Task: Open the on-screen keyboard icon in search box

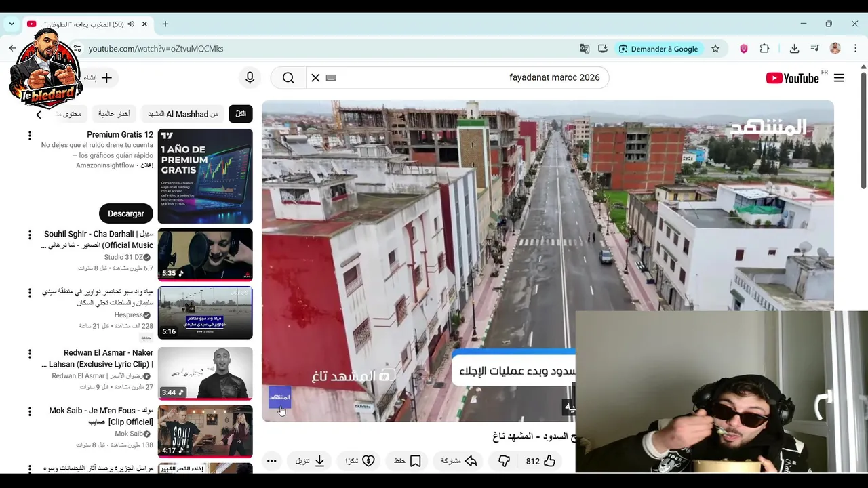Action: 331,78
